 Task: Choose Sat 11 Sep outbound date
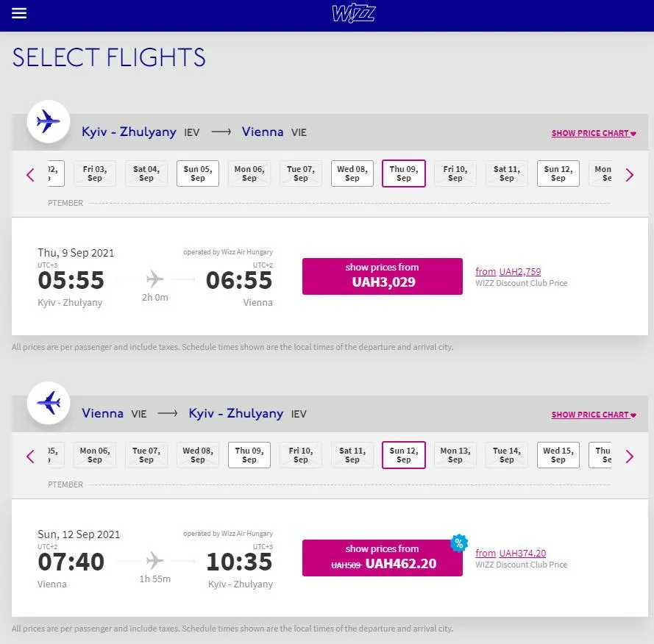507,173
